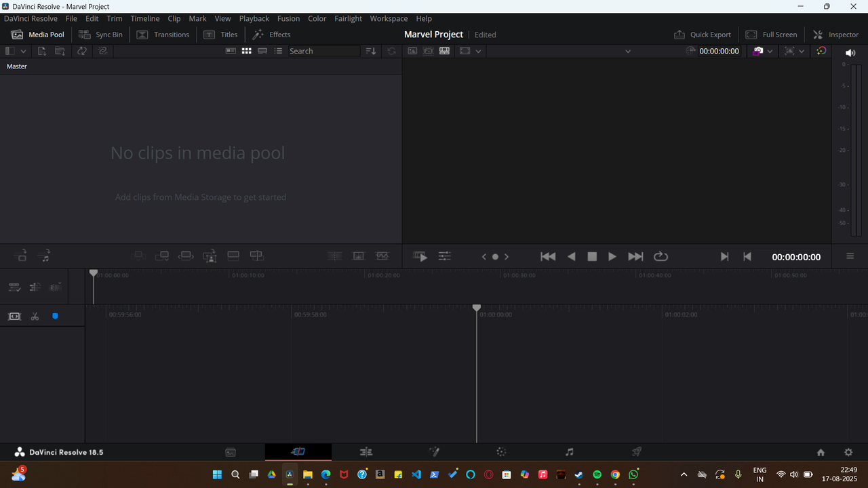Switch to the Transitions tab
Image resolution: width=868 pixels, height=488 pixels.
coord(163,34)
